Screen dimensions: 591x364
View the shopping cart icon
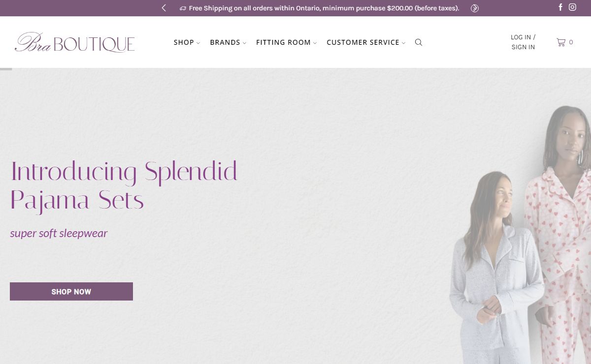[560, 42]
